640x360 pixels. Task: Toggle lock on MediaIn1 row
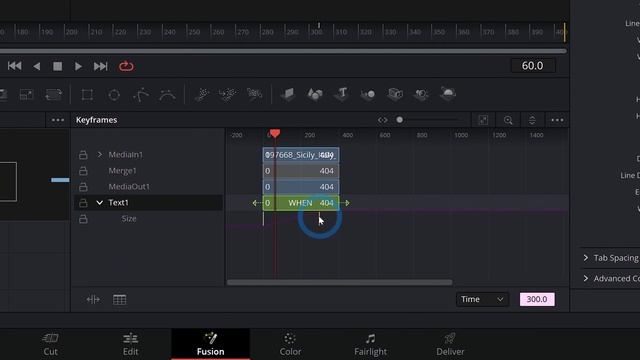click(83, 155)
